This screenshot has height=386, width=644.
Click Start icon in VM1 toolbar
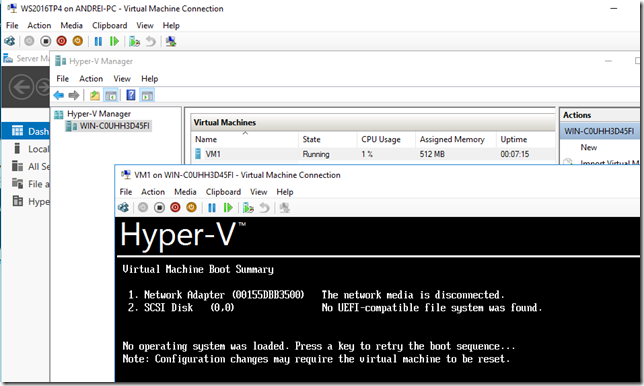pyautogui.click(x=143, y=208)
